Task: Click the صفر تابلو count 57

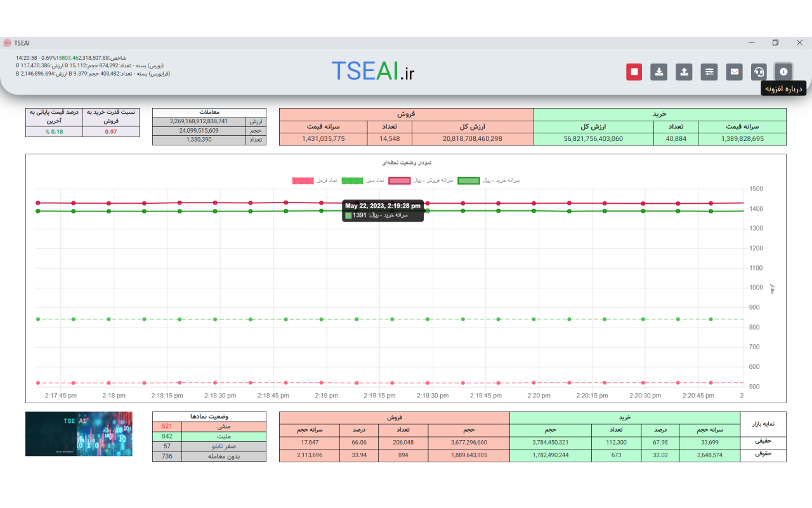Action: (x=167, y=446)
